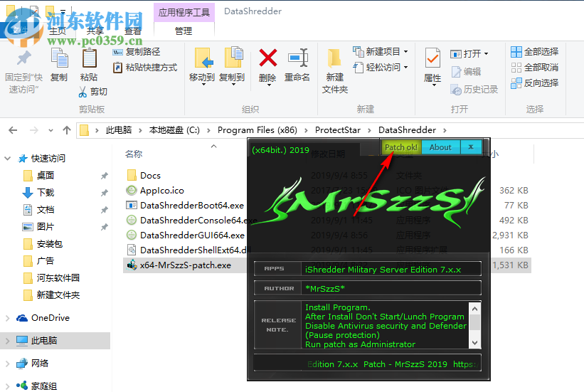Click Select all (全部选择)
Viewport: 584px width, 392px height.
pyautogui.click(x=534, y=52)
